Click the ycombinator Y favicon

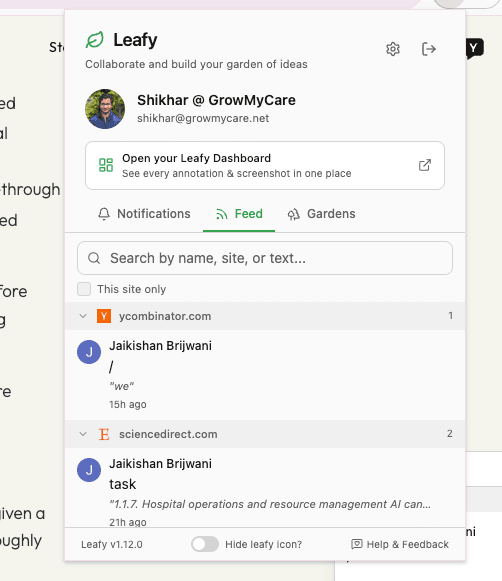104,316
